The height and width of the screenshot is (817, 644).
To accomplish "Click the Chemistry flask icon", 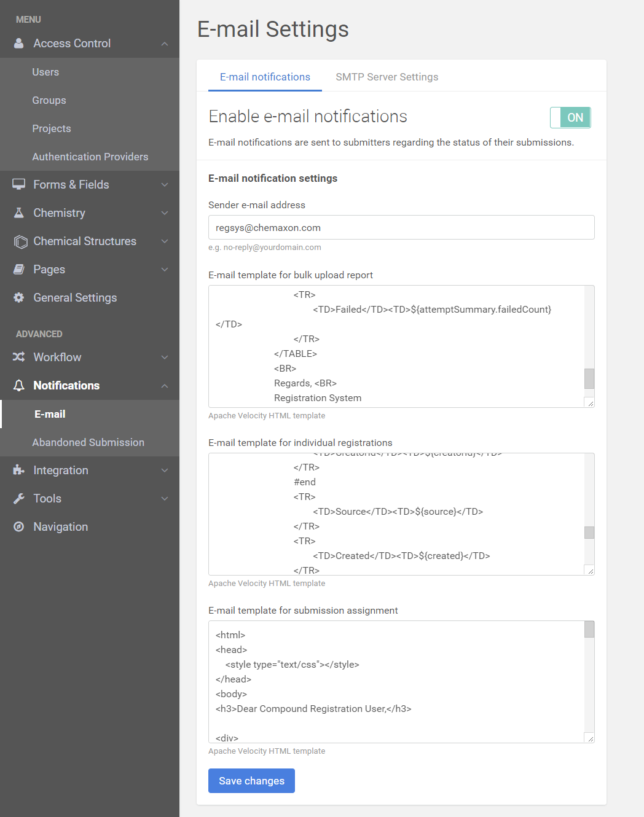I will pos(19,213).
